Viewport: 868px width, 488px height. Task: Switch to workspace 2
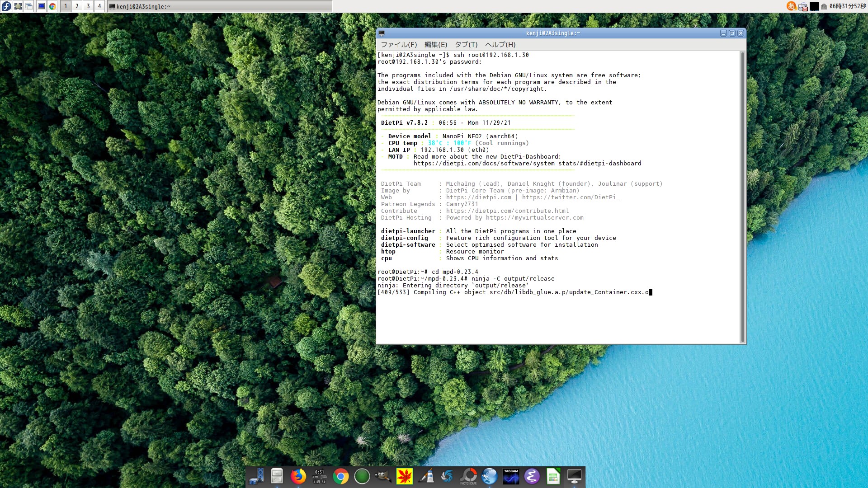click(x=77, y=6)
